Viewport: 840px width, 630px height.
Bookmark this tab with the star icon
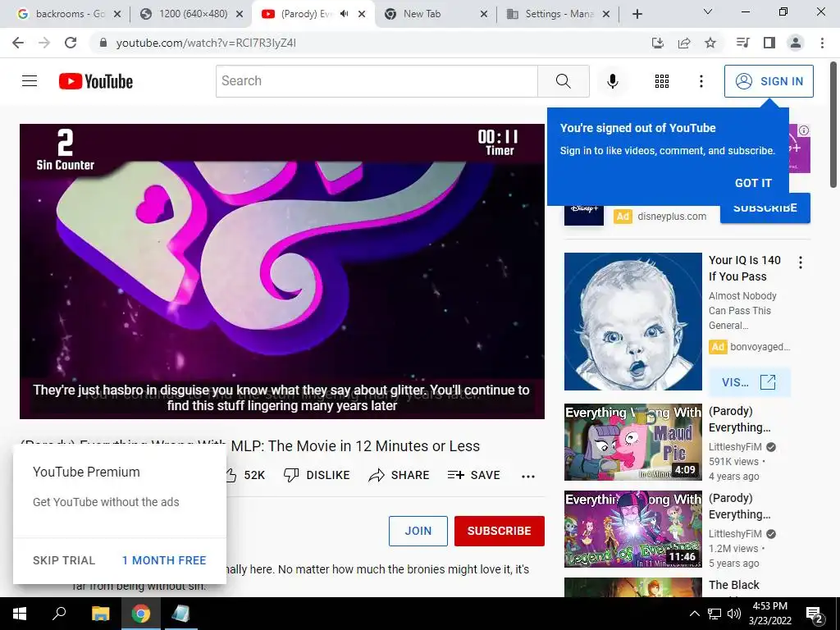point(710,43)
